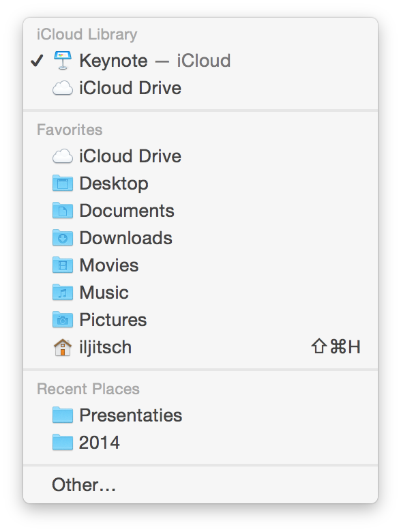This screenshot has height=532, width=401.
Task: Click the Music note folder icon
Action: pos(63,293)
